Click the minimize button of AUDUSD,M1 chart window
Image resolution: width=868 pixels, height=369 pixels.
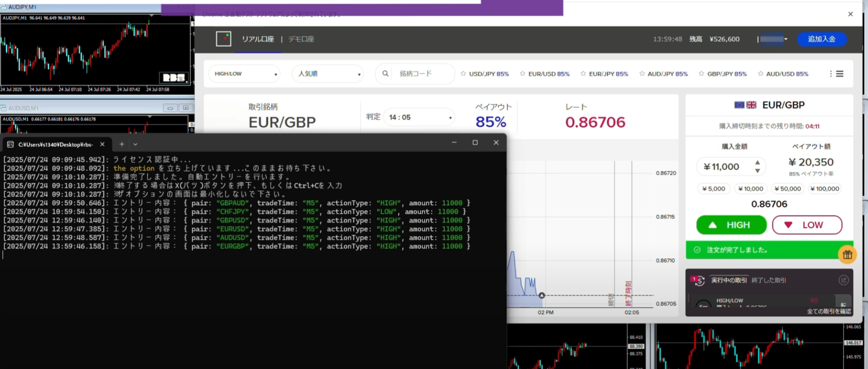pyautogui.click(x=170, y=108)
